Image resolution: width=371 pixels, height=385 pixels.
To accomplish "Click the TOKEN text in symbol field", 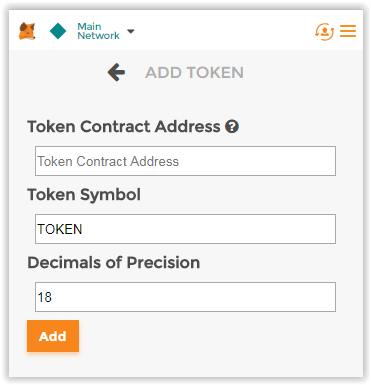I will click(60, 229).
